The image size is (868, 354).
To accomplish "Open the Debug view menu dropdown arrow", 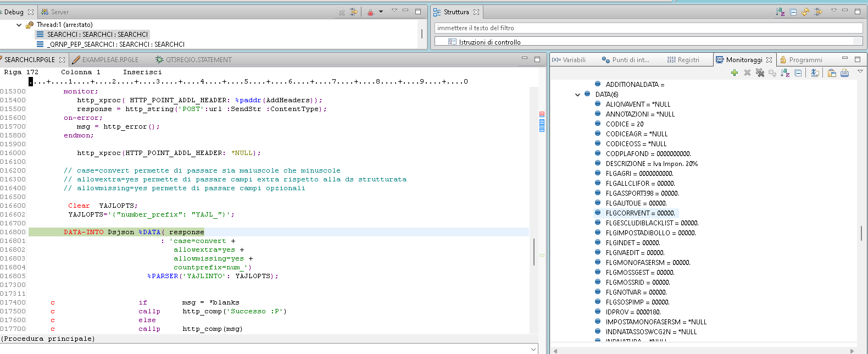I will (x=394, y=10).
